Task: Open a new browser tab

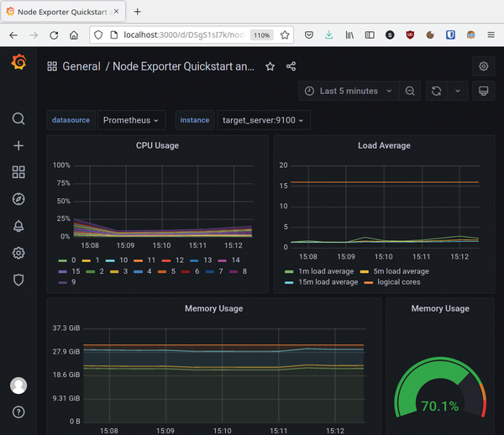Action: (x=137, y=12)
